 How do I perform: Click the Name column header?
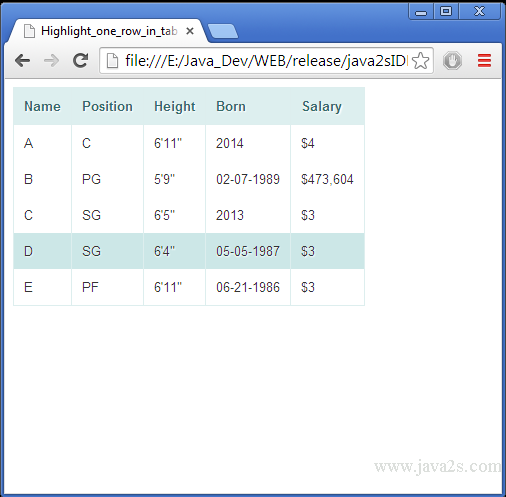(x=42, y=106)
